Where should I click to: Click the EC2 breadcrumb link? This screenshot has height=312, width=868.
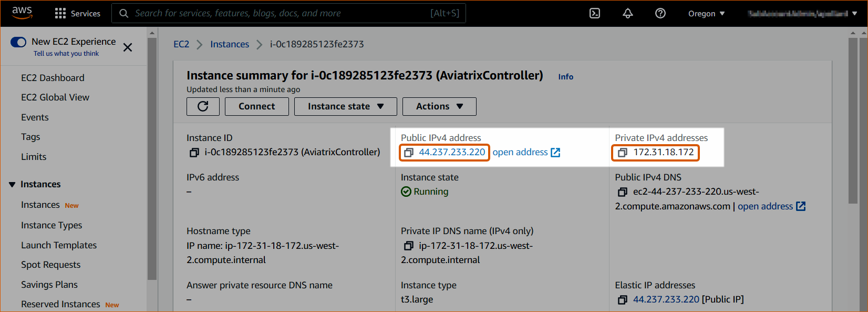[x=181, y=44]
